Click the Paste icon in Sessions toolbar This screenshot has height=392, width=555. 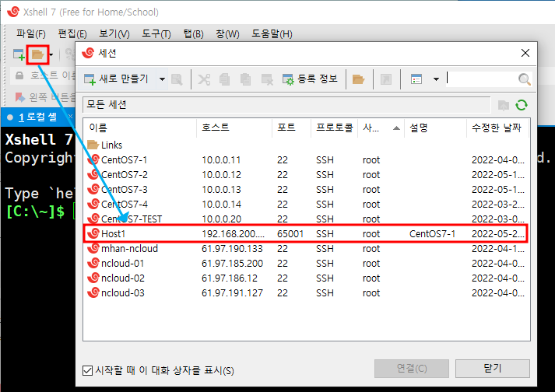[246, 79]
